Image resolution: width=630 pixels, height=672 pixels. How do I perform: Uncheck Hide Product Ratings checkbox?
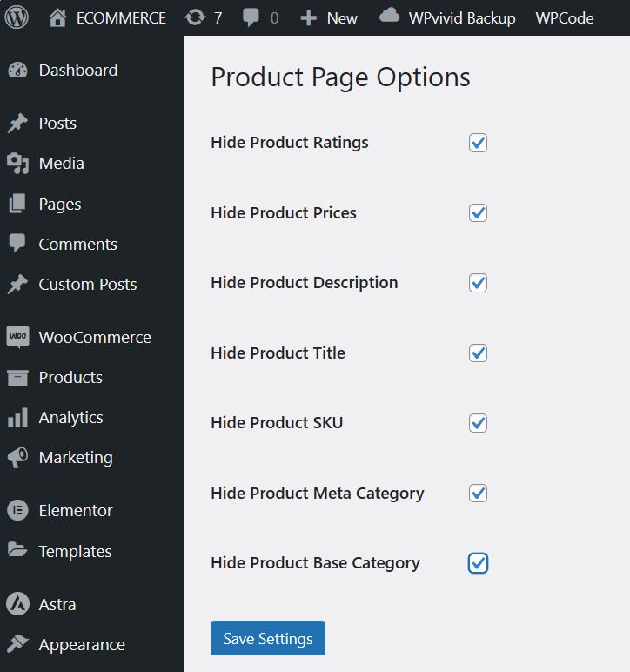pos(478,143)
